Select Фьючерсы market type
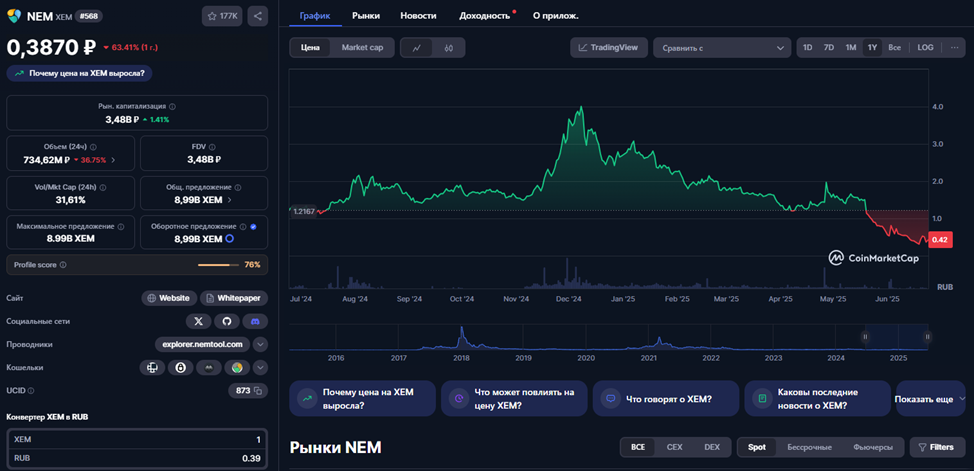 [x=873, y=447]
